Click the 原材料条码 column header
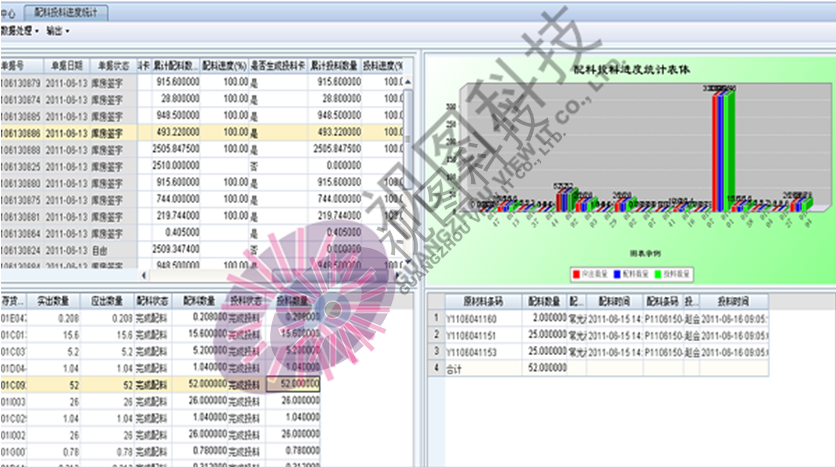Screen dimensions: 836x467 (x=483, y=302)
